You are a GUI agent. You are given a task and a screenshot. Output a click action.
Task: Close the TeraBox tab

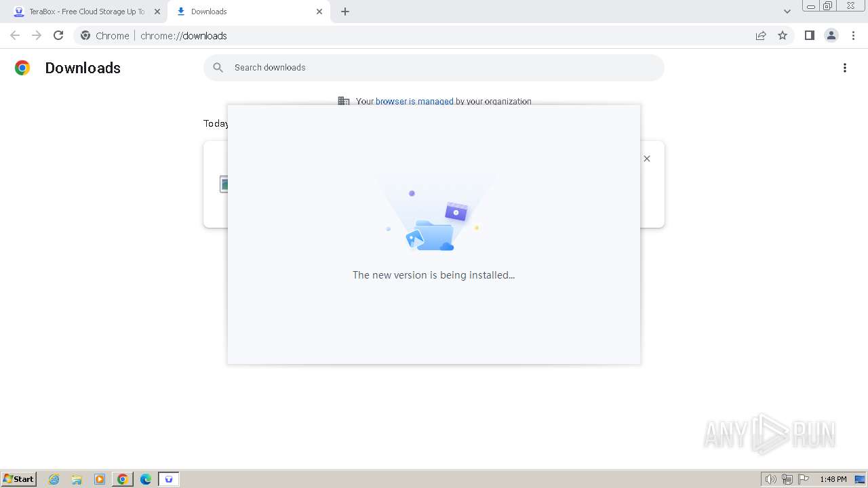[x=157, y=12]
